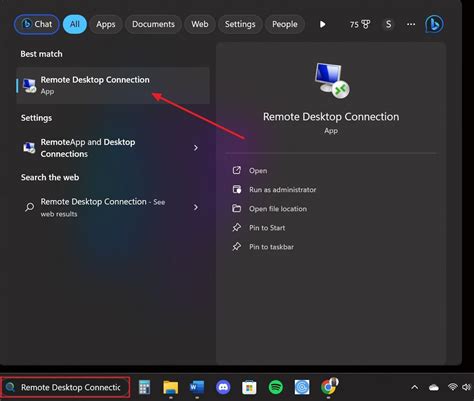Choose Pin to taskbar
Image resolution: width=474 pixels, height=401 pixels.
tap(271, 247)
